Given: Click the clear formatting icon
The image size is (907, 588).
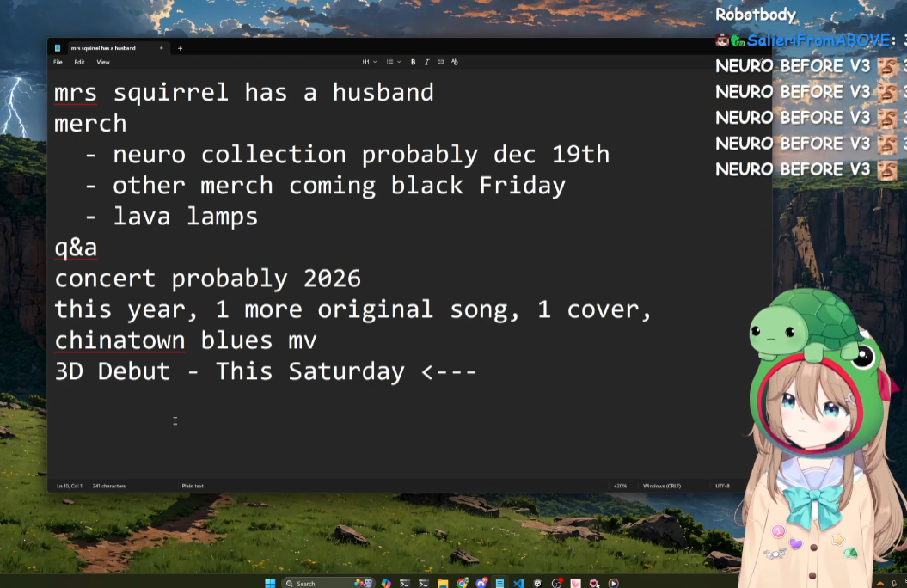Looking at the screenshot, I should tap(455, 62).
